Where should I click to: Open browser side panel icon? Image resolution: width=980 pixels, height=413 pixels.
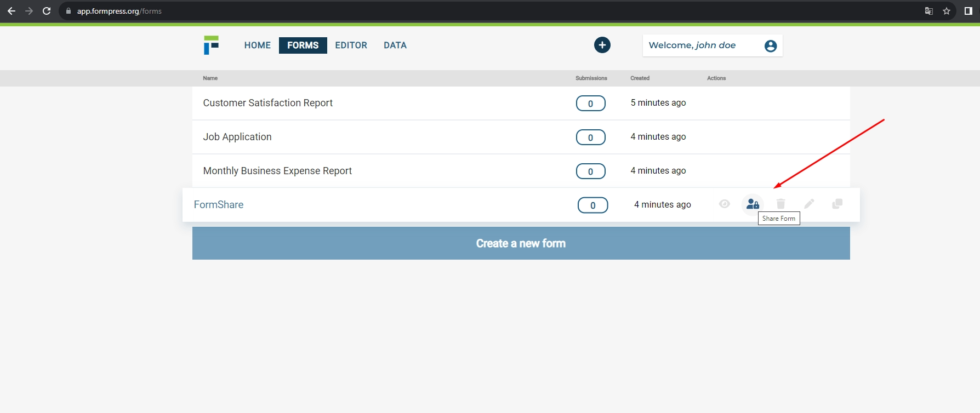click(968, 11)
